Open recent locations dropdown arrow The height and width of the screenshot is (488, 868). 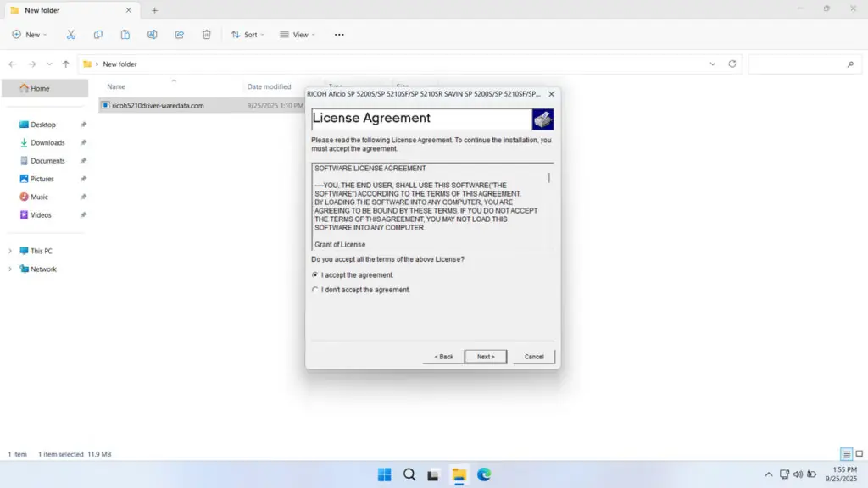(49, 64)
